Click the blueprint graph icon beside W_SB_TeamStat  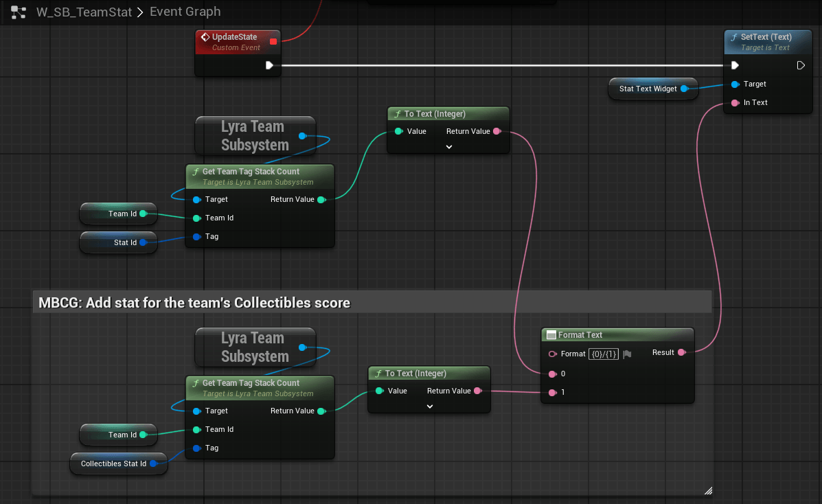click(19, 12)
